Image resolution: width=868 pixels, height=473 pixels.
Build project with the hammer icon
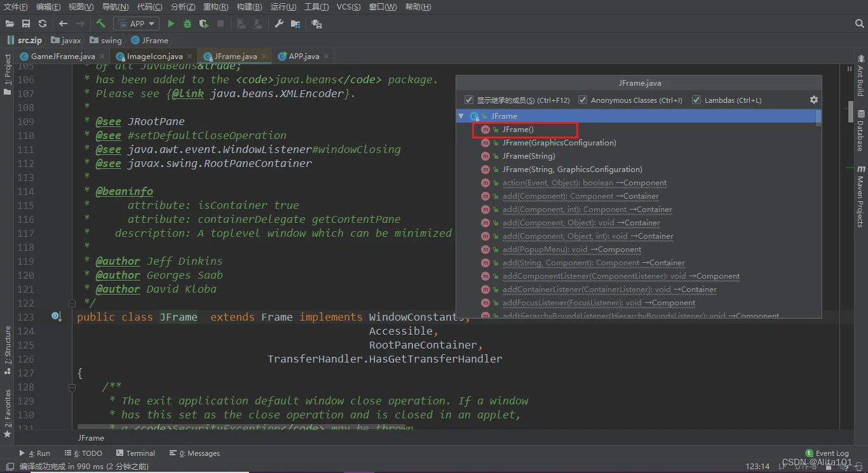click(100, 23)
